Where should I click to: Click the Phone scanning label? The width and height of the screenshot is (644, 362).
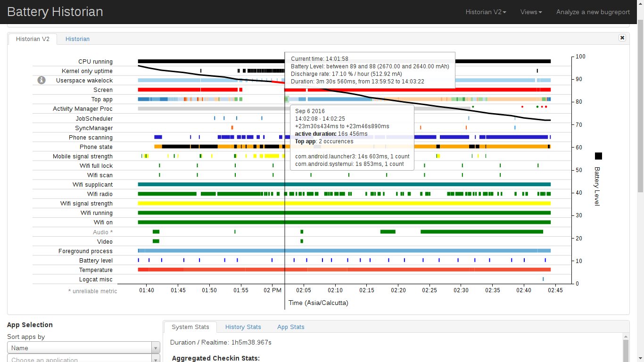tap(91, 138)
